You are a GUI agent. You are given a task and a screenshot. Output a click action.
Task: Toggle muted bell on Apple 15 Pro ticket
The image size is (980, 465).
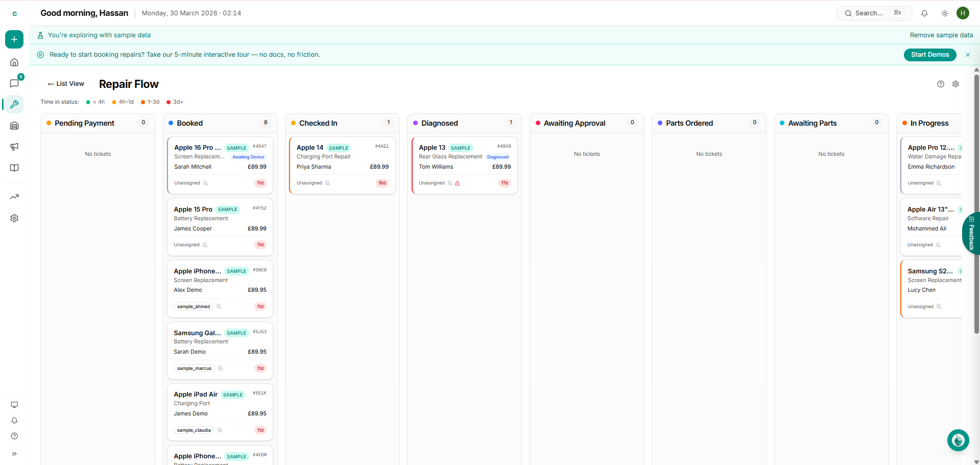coord(205,245)
